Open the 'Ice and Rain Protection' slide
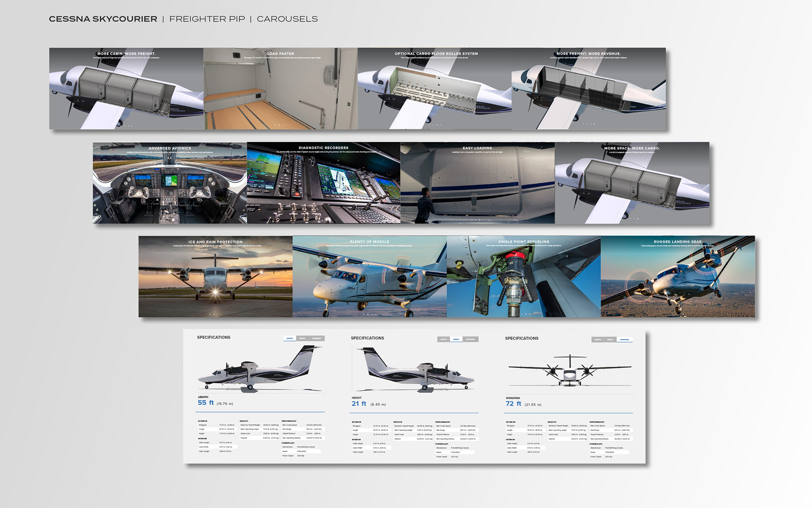This screenshot has height=508, width=812. click(215, 276)
